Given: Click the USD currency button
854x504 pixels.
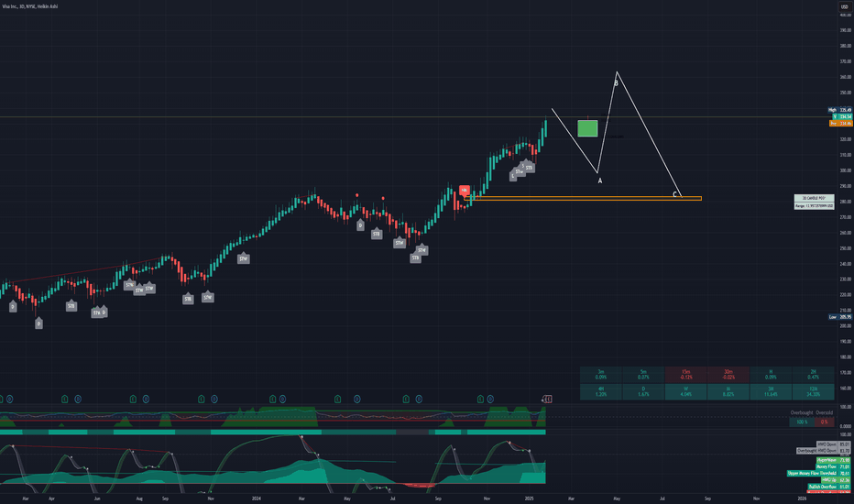Looking at the screenshot, I should pos(844,6).
